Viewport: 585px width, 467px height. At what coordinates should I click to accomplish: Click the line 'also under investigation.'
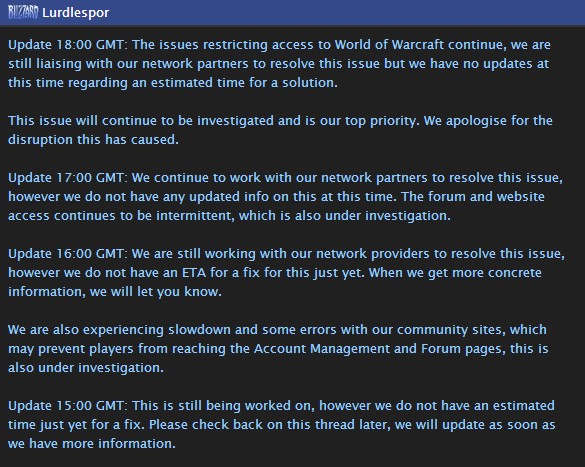(x=86, y=368)
